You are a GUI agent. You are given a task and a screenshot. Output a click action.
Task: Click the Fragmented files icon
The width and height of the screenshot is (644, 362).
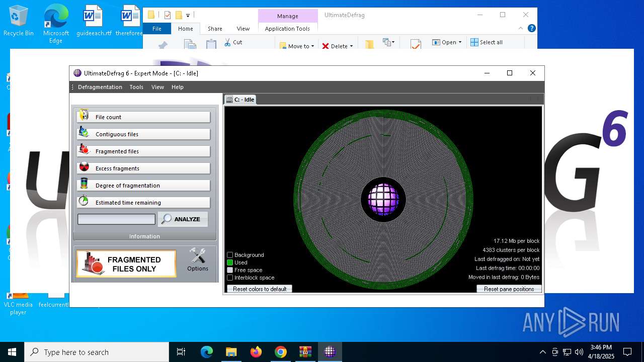click(84, 150)
